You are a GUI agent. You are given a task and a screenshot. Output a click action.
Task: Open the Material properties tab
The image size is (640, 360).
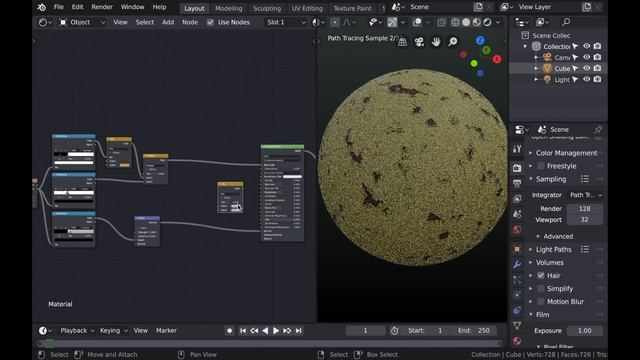click(517, 341)
